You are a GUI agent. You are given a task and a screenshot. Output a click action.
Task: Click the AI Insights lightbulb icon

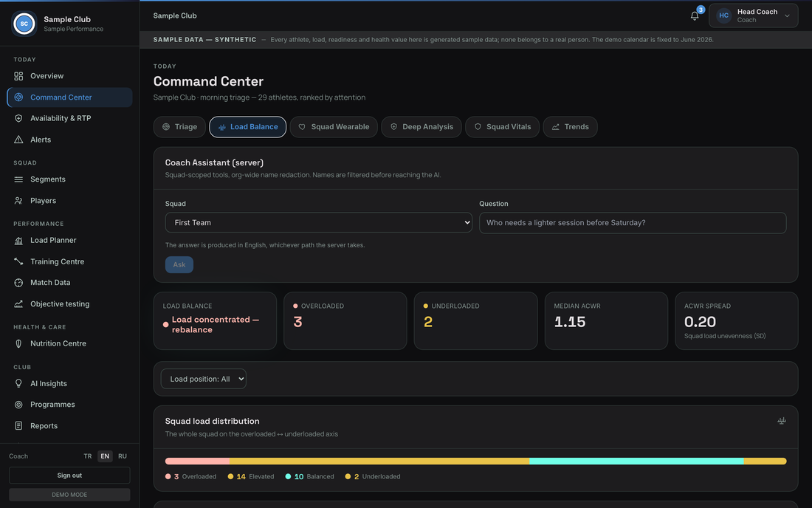[18, 383]
